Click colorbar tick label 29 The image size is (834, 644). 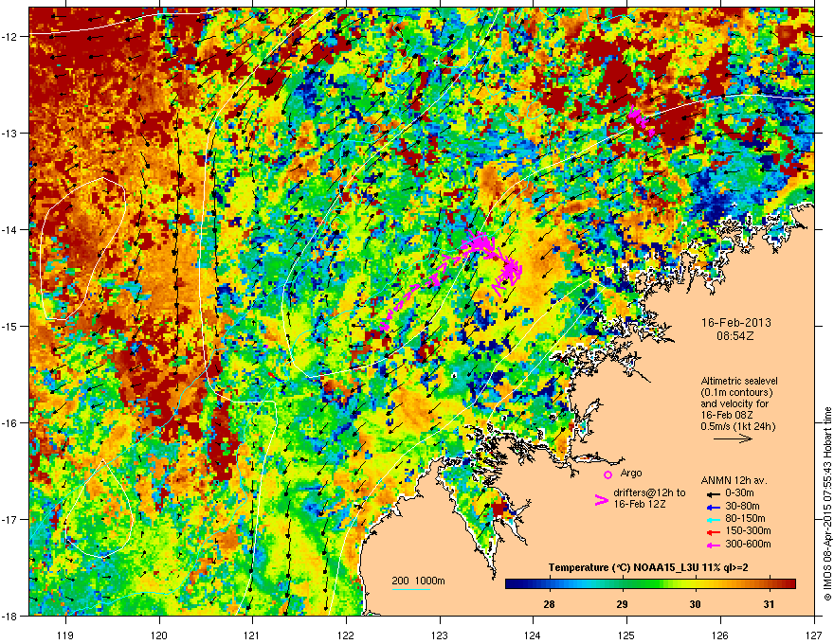point(622,604)
